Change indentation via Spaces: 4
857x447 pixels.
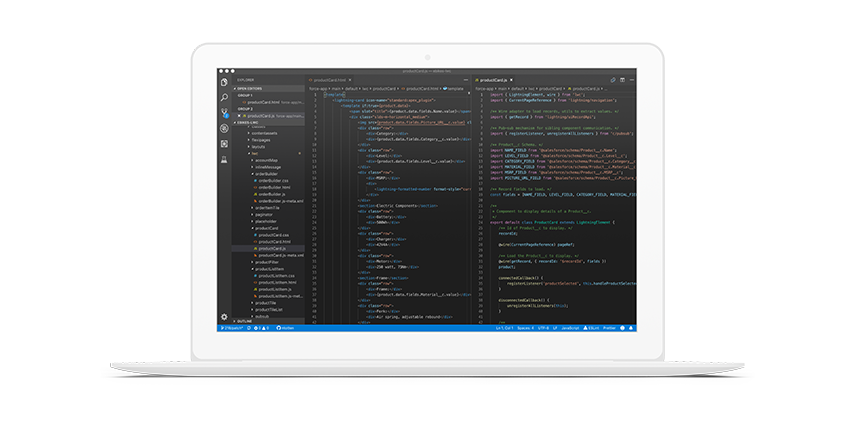click(x=525, y=328)
